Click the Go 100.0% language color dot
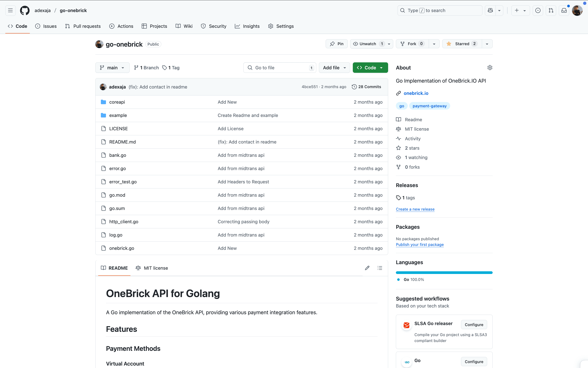This screenshot has height=368, width=588. coord(398,279)
